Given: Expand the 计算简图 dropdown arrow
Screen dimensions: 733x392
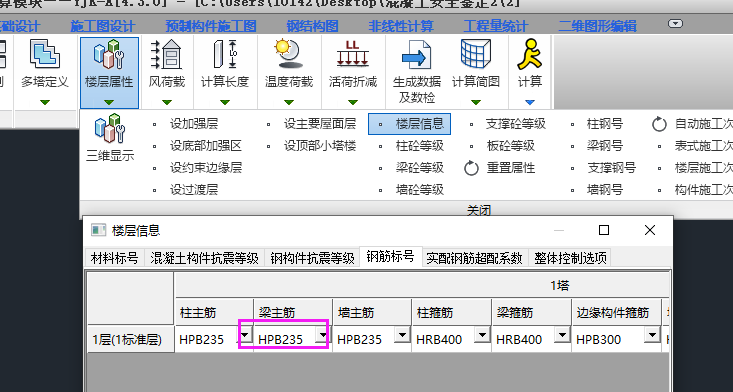Looking at the screenshot, I should 475,102.
